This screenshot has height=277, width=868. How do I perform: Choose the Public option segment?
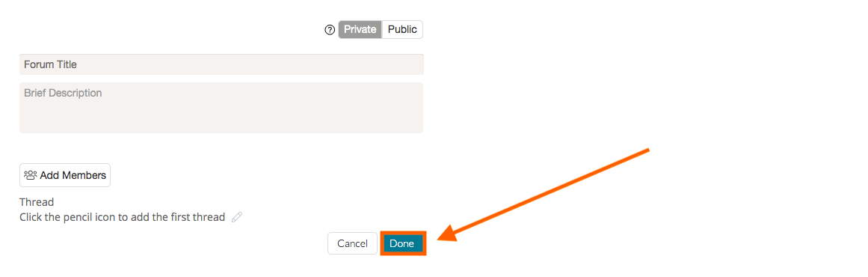402,29
